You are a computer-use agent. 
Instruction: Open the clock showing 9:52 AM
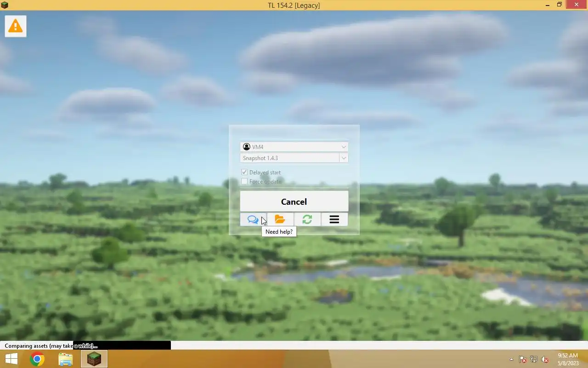(568, 359)
